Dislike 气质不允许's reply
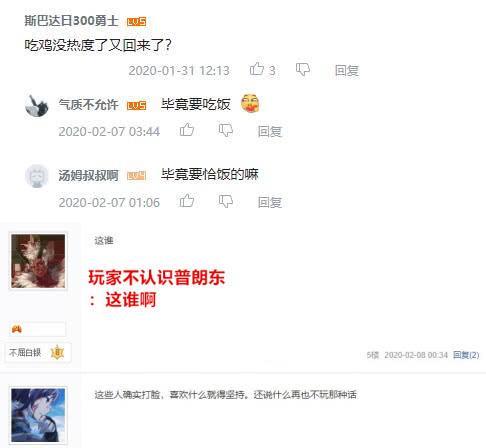Screen dimensions: 486x448 (x=226, y=130)
